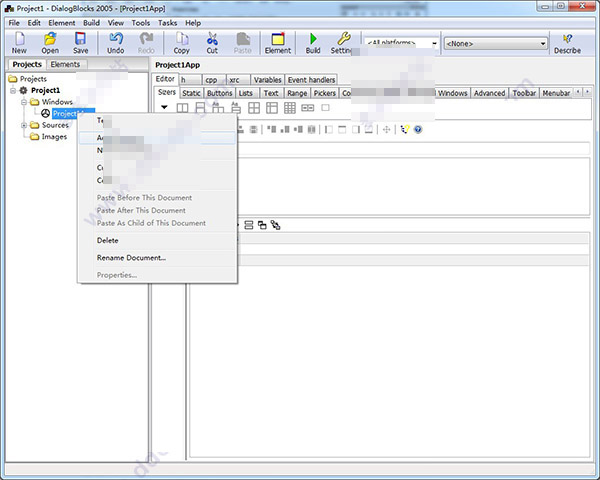Image resolution: width=600 pixels, height=480 pixels.
Task: Click the lightbulb tip icon
Action: pyautogui.click(x=404, y=130)
